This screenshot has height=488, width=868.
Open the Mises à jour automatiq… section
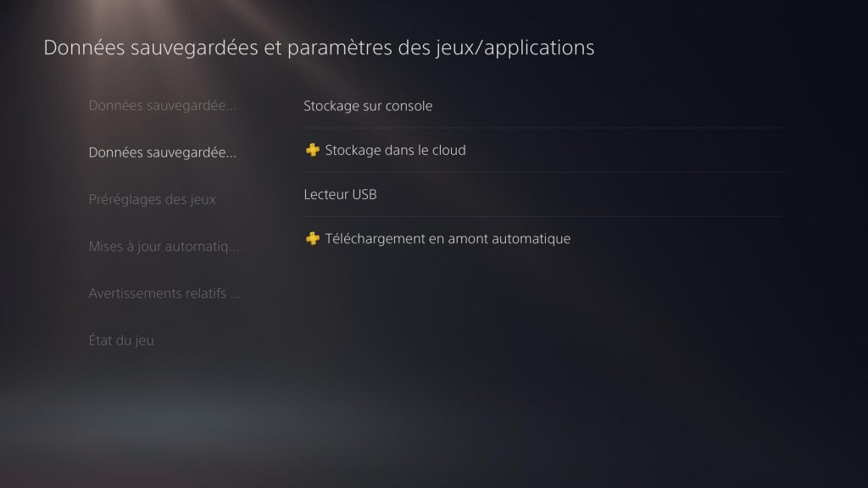[x=164, y=247]
